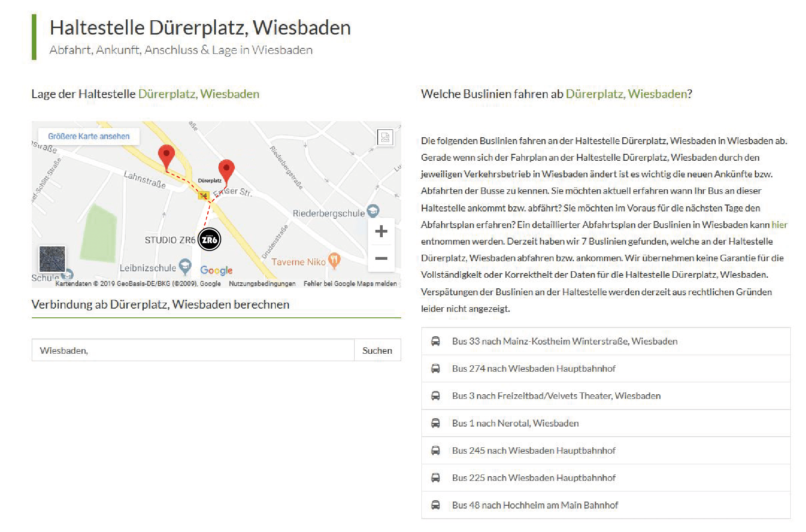Click the bus icon beside Bus 3
The image size is (806, 532).
[435, 396]
